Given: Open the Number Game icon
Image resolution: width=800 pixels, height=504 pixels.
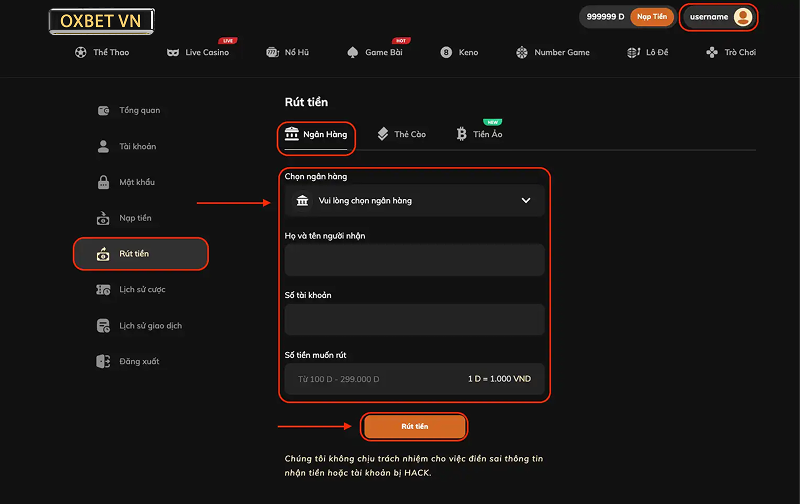Looking at the screenshot, I should coord(522,52).
